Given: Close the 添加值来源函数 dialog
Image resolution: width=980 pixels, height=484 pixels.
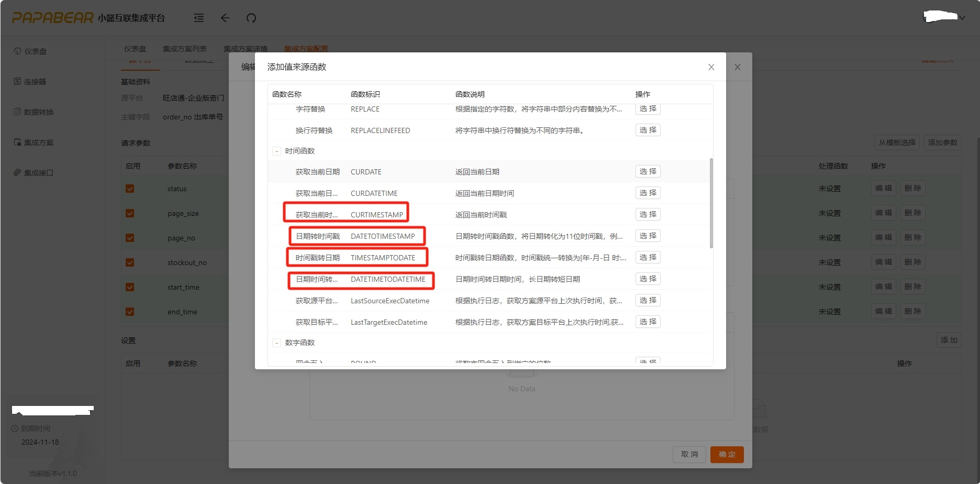Looking at the screenshot, I should pos(711,67).
